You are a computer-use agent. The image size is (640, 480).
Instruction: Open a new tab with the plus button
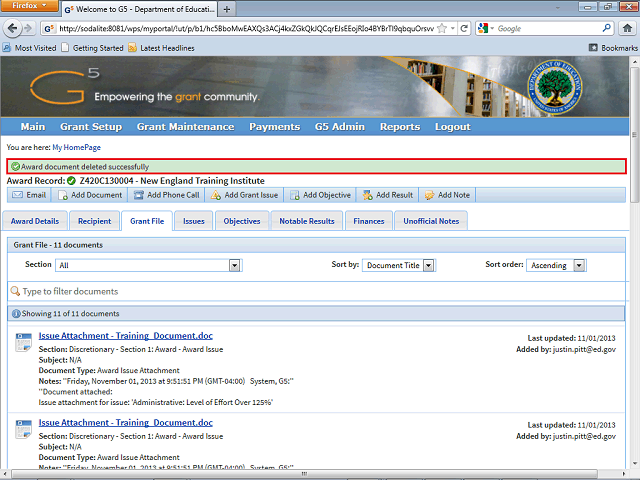click(x=227, y=9)
